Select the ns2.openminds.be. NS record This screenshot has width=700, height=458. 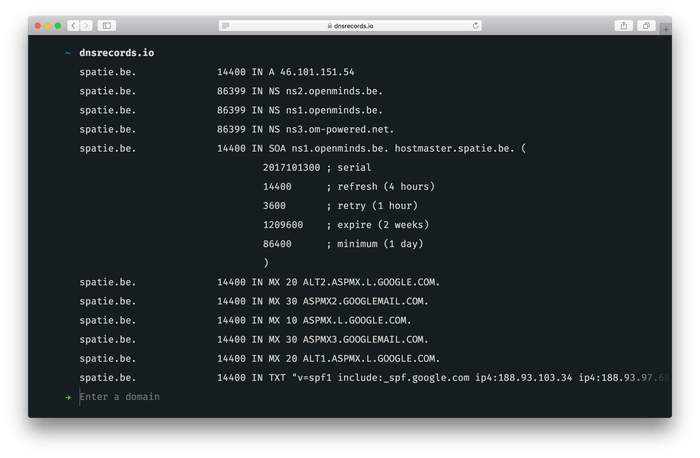231,91
